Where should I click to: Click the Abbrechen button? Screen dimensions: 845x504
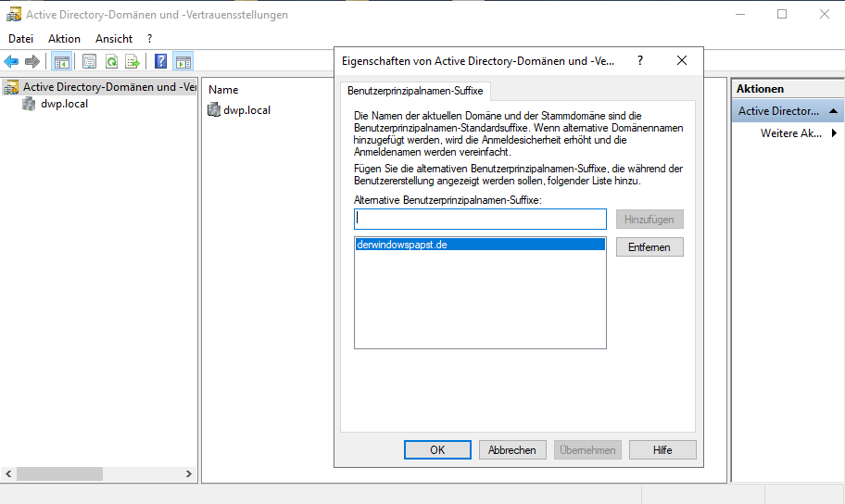coord(512,449)
